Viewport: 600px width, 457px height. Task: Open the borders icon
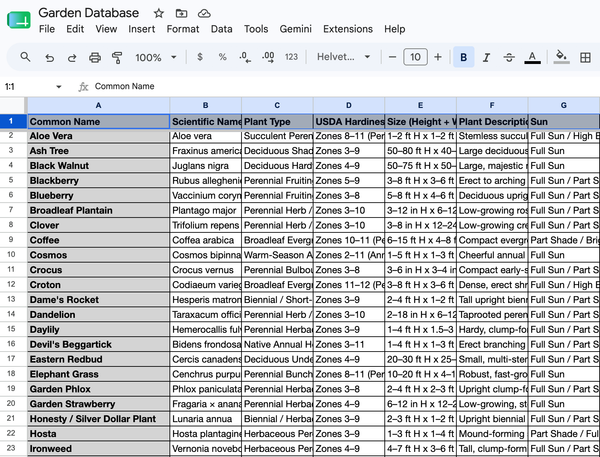pyautogui.click(x=585, y=58)
